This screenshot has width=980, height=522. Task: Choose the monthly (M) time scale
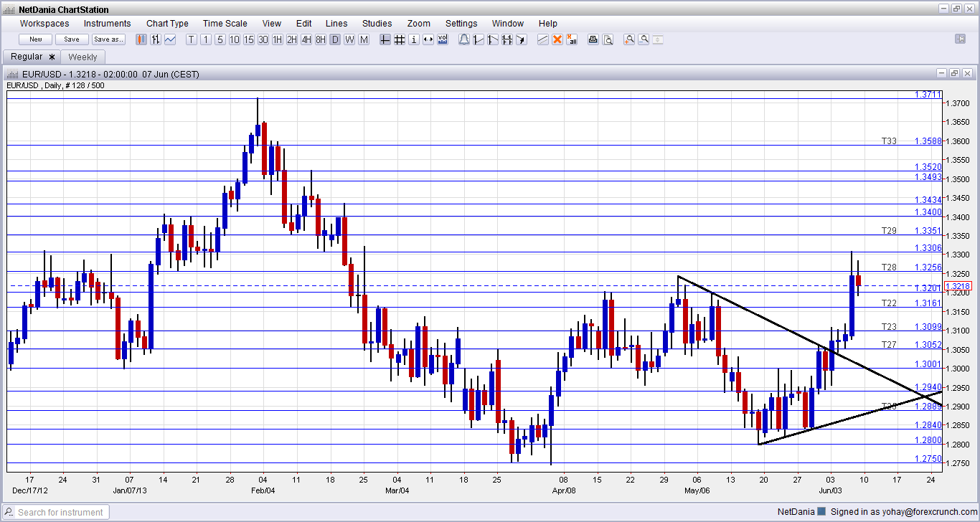pyautogui.click(x=363, y=39)
